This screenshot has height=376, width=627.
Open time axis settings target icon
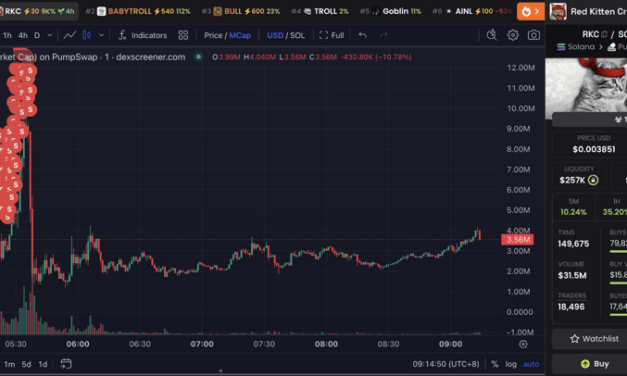point(523,344)
